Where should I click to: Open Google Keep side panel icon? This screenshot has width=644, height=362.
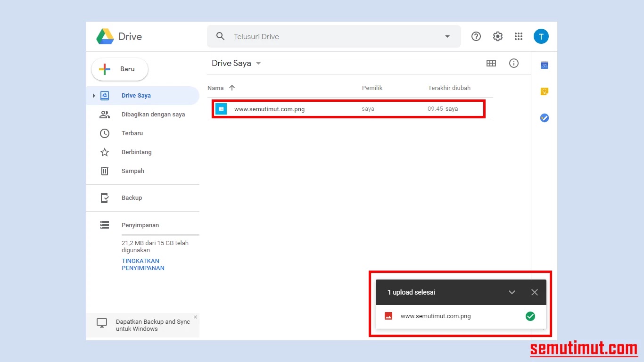click(545, 91)
